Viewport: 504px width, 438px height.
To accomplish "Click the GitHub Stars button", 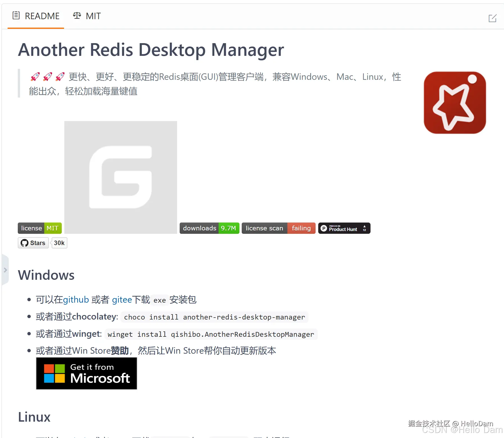I will (x=33, y=243).
